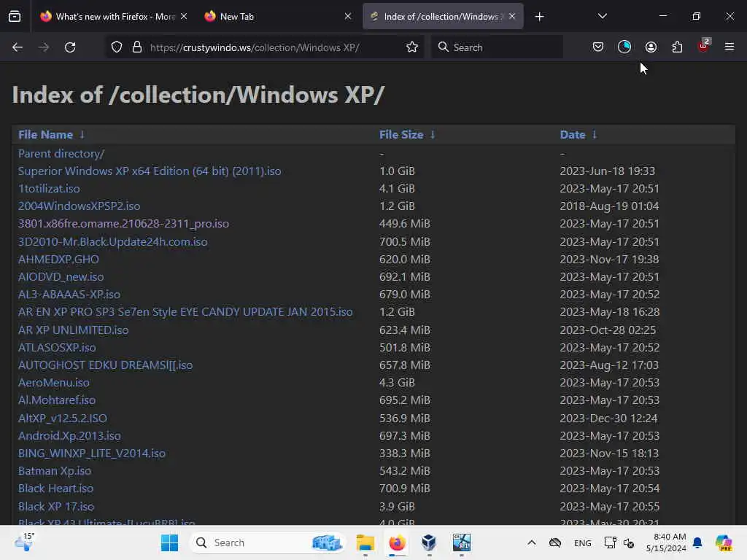Open a new tab with plus button

click(539, 17)
